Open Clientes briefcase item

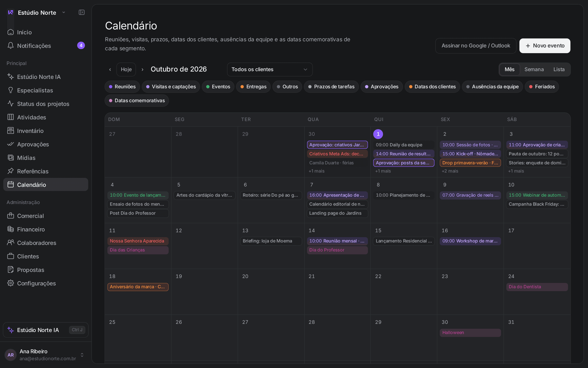tap(46, 256)
